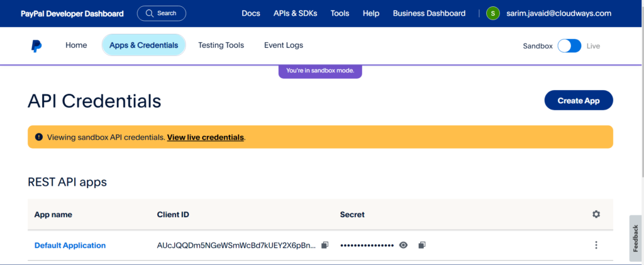Image resolution: width=644 pixels, height=265 pixels.
Task: Follow the View live credentials link
Action: [x=205, y=137]
